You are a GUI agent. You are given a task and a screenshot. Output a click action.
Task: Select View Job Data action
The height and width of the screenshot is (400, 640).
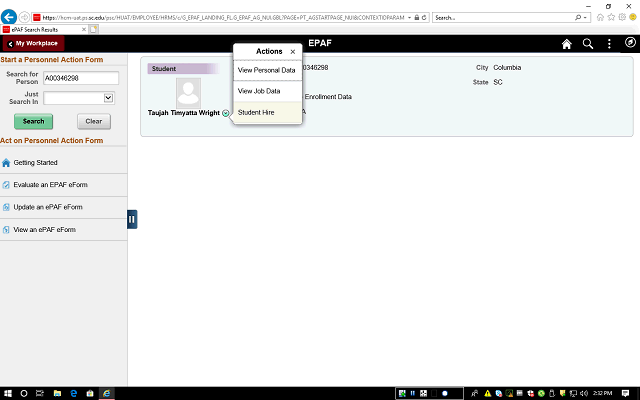(x=267, y=91)
